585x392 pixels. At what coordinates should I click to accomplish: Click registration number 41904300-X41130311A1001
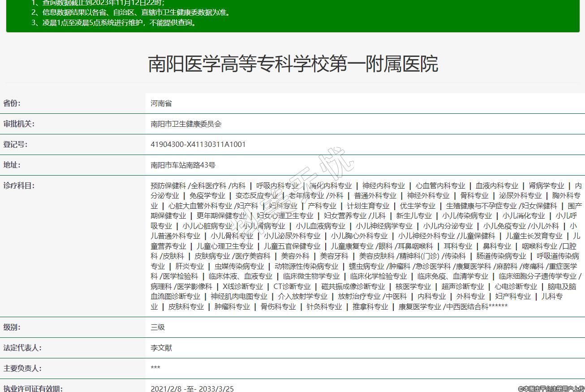pyautogui.click(x=198, y=144)
